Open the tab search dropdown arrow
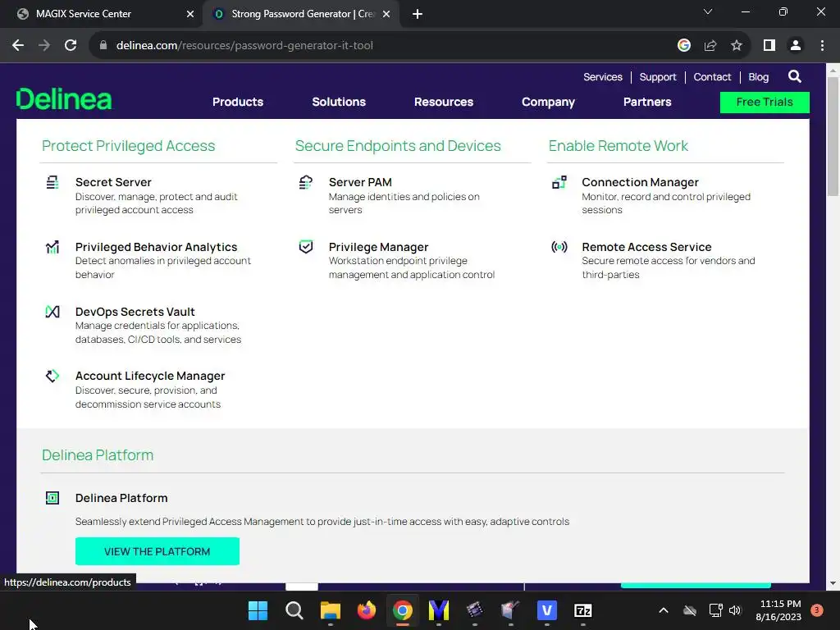 708,11
